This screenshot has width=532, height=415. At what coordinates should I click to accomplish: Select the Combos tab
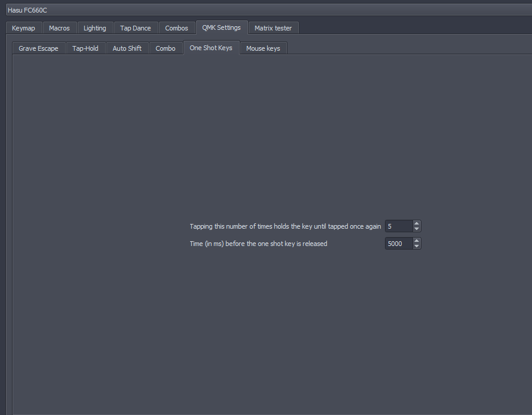coord(177,28)
